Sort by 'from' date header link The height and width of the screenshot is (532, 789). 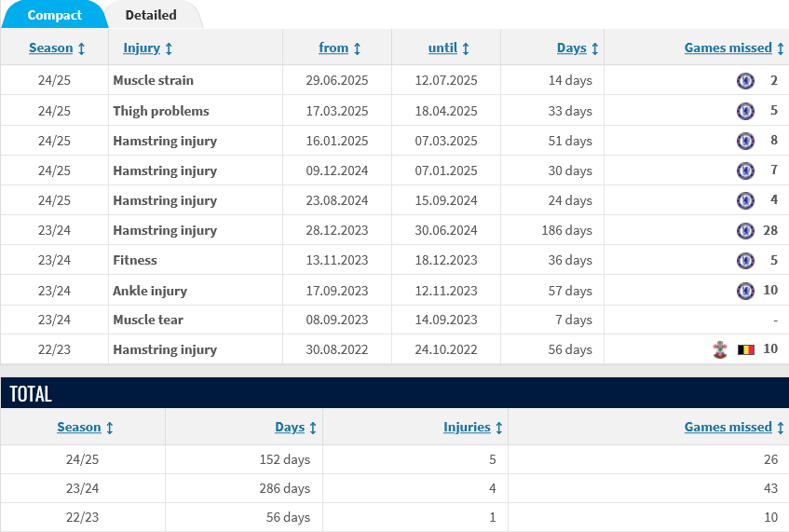333,48
